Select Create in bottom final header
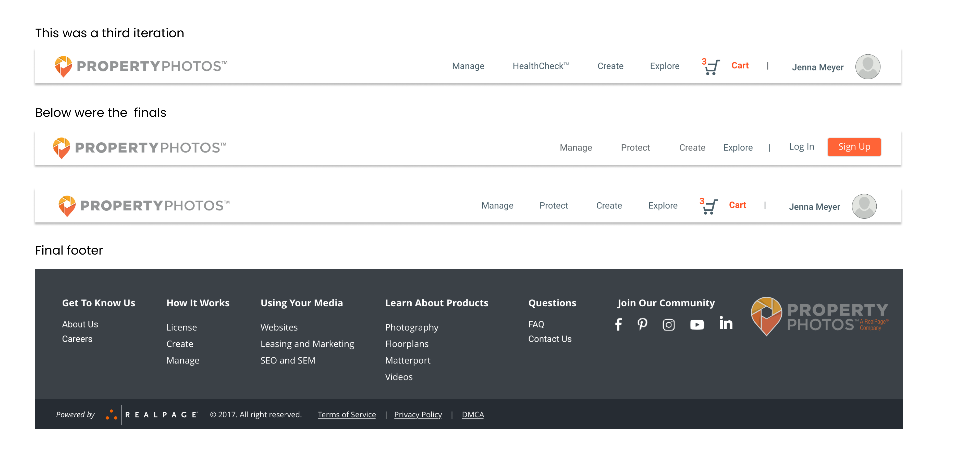980x453 pixels. pyautogui.click(x=609, y=205)
